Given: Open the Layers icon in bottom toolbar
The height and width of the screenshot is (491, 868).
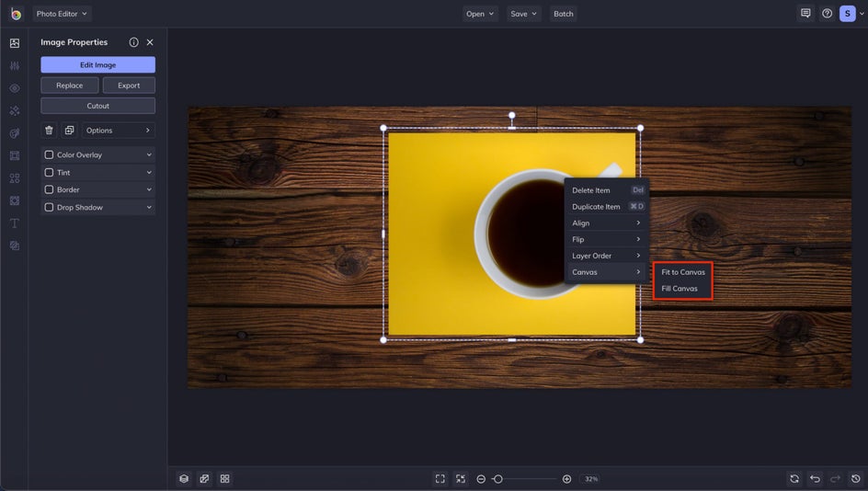Looking at the screenshot, I should click(184, 479).
